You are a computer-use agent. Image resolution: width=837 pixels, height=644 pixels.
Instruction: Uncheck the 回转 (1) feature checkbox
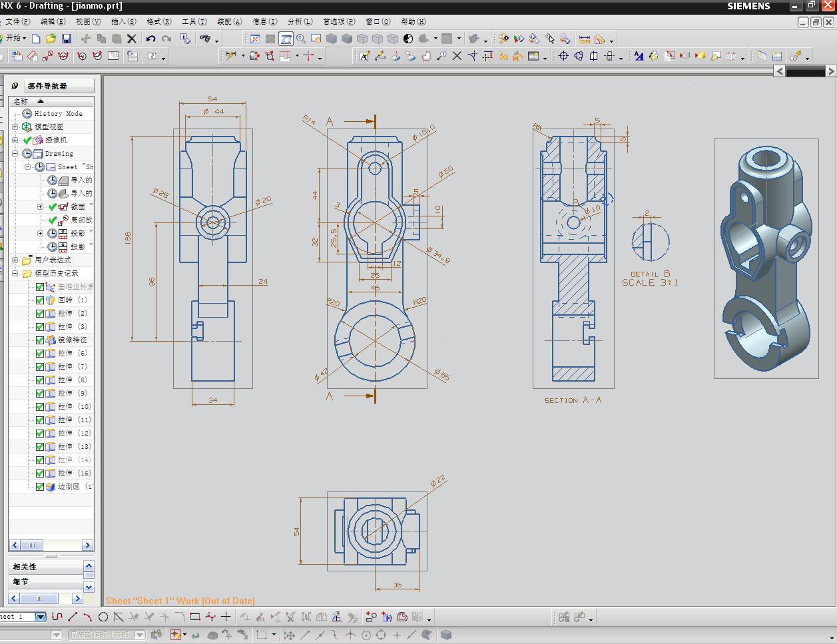click(x=40, y=300)
